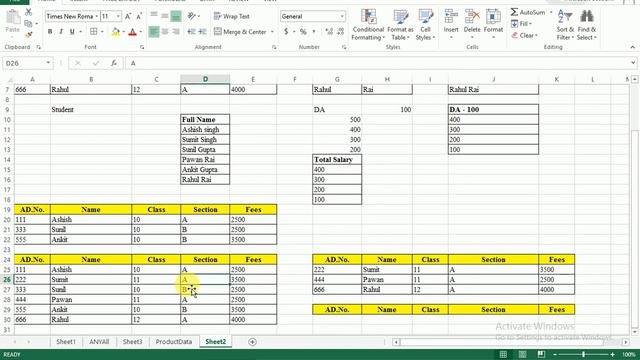Switch to Sheet1 tab
This screenshot has height=360, width=640.
click(x=66, y=342)
